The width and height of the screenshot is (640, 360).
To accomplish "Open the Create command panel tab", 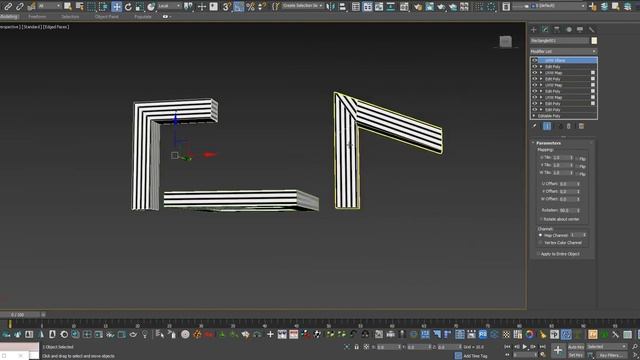I will pos(533,29).
